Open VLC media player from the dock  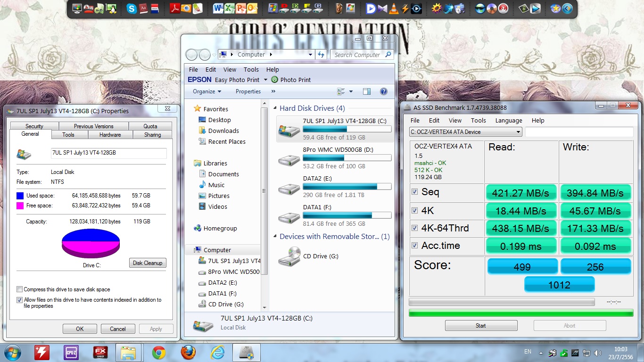pyautogui.click(x=394, y=8)
